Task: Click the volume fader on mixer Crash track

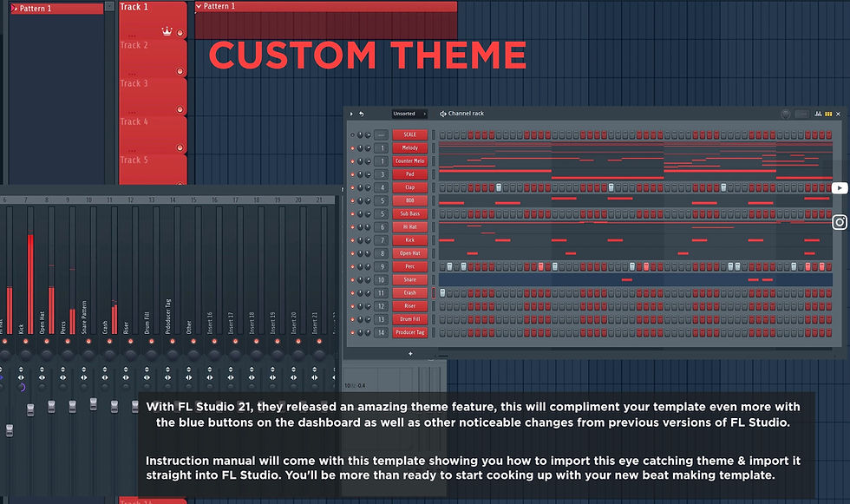Action: point(114,407)
